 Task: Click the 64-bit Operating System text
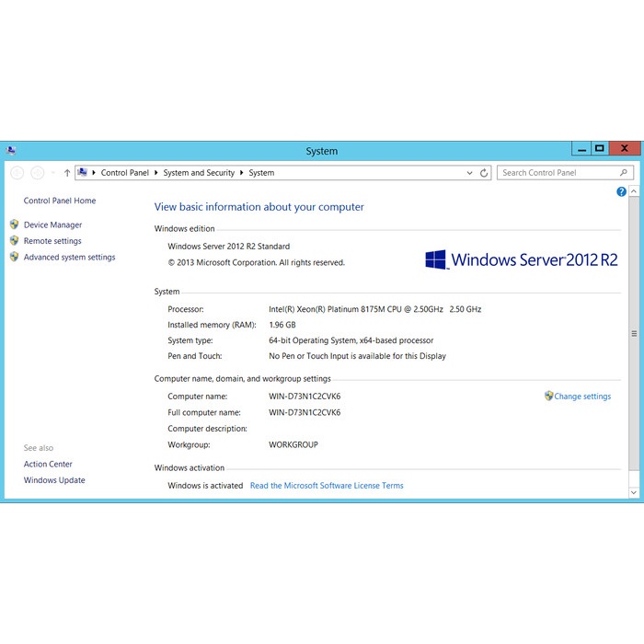351,340
